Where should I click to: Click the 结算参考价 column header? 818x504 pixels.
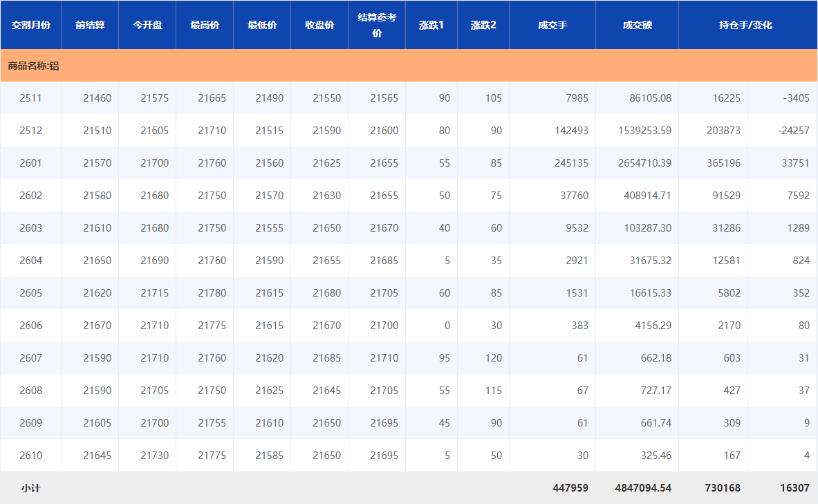tap(377, 25)
